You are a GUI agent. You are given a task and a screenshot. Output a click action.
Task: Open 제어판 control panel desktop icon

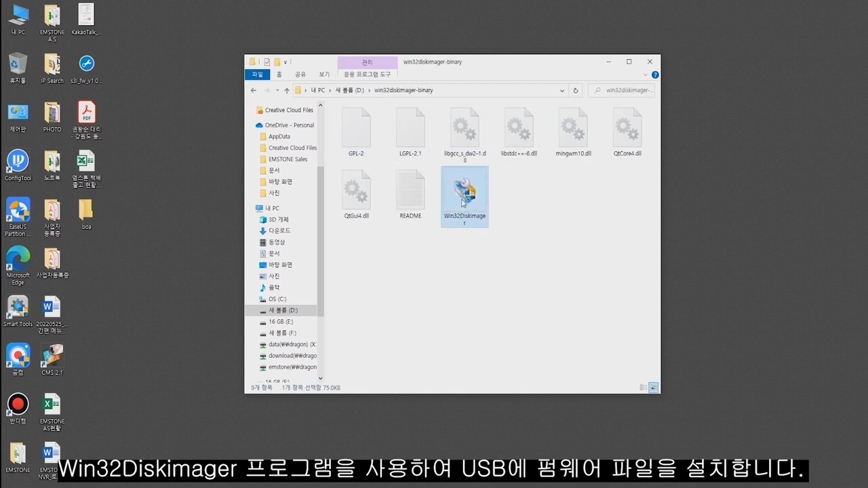[18, 117]
